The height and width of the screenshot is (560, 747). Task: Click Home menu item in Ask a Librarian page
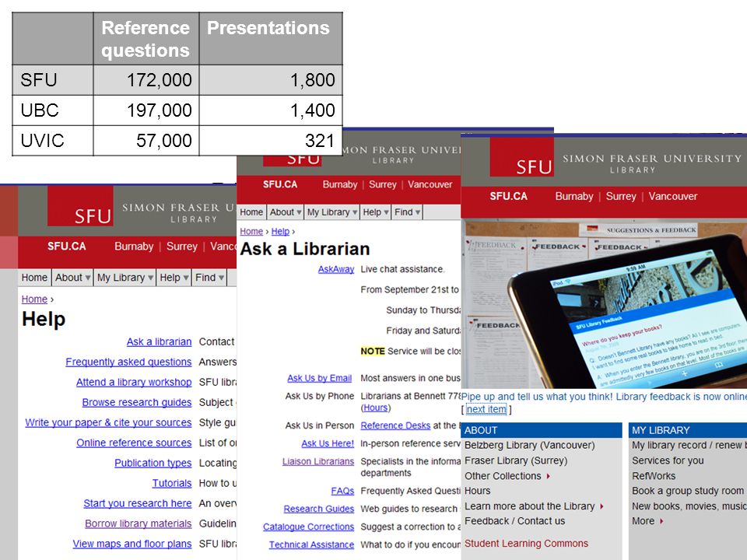251,212
